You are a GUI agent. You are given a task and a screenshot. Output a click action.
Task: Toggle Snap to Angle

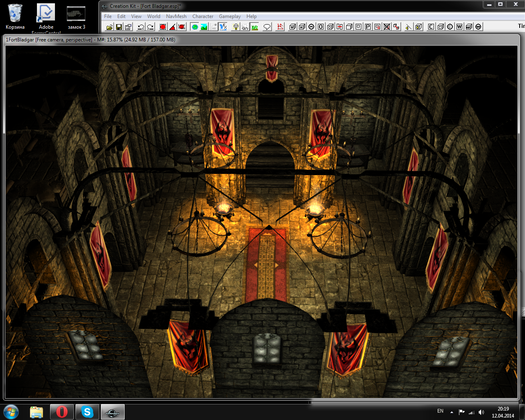172,27
